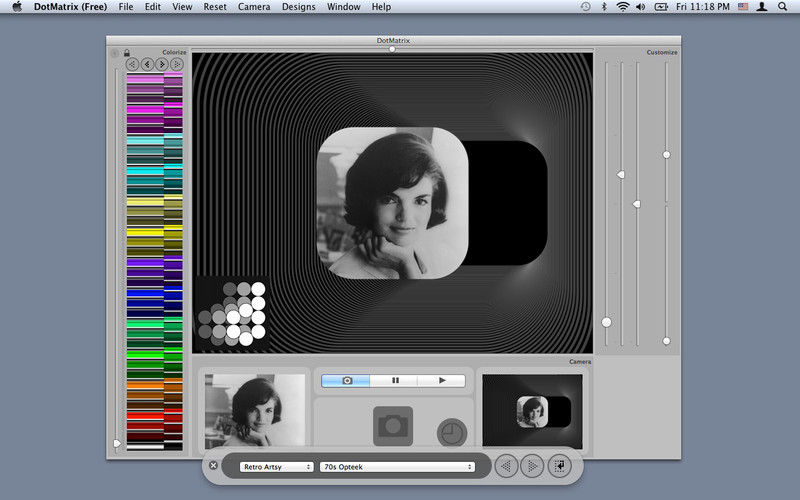800x500 pixels.
Task: Click the output preview thumbnail
Action: tap(532, 411)
